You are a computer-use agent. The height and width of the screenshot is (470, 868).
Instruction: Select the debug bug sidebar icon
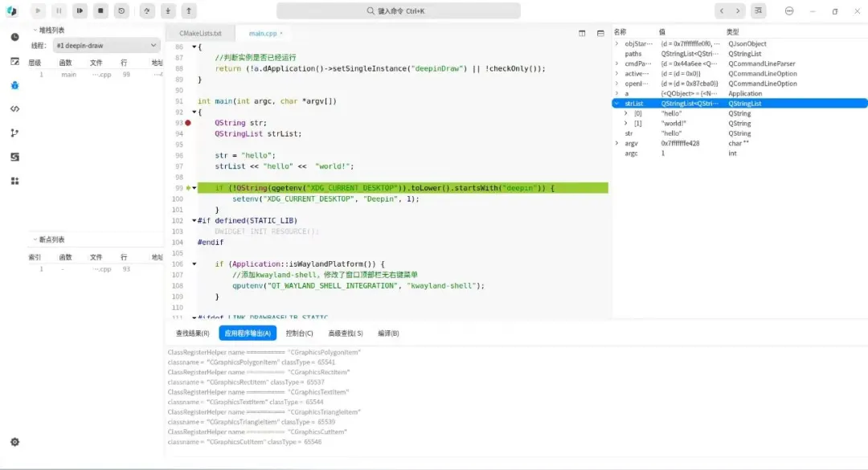[x=15, y=85]
